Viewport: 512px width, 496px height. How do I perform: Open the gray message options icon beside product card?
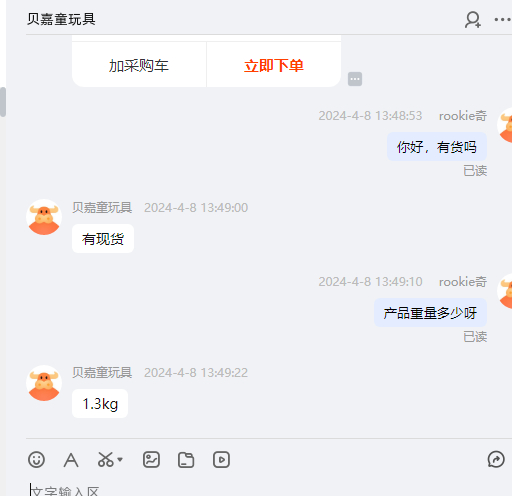click(355, 79)
